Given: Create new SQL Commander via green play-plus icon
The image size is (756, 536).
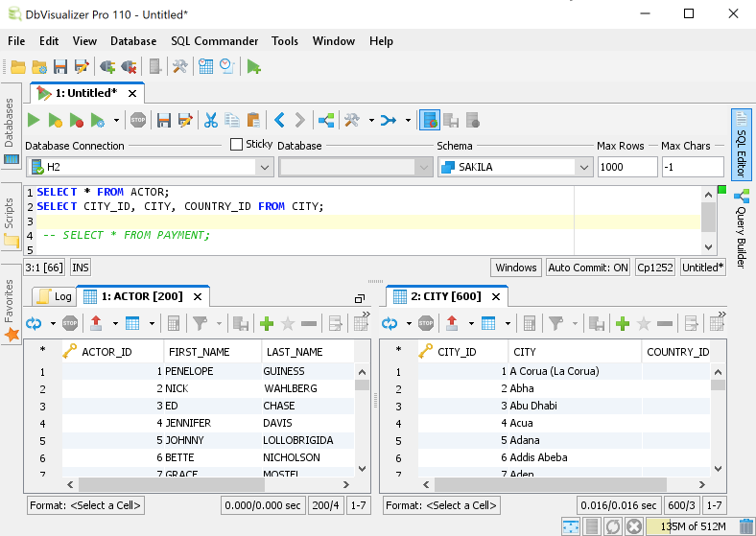Looking at the screenshot, I should pyautogui.click(x=253, y=66).
